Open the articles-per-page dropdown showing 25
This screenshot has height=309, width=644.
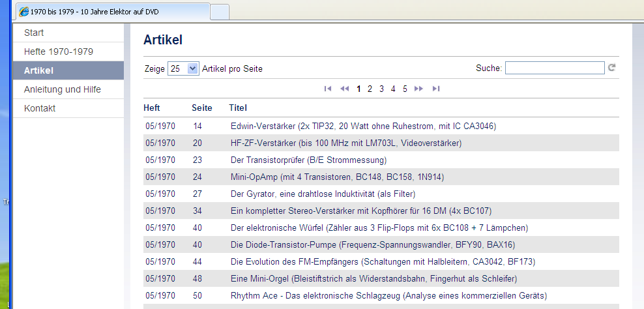coord(183,68)
